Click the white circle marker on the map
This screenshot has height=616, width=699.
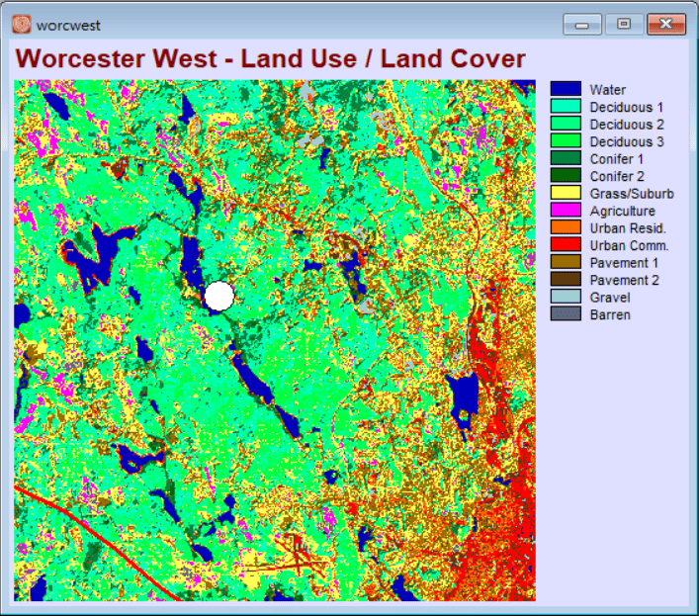coord(219,296)
